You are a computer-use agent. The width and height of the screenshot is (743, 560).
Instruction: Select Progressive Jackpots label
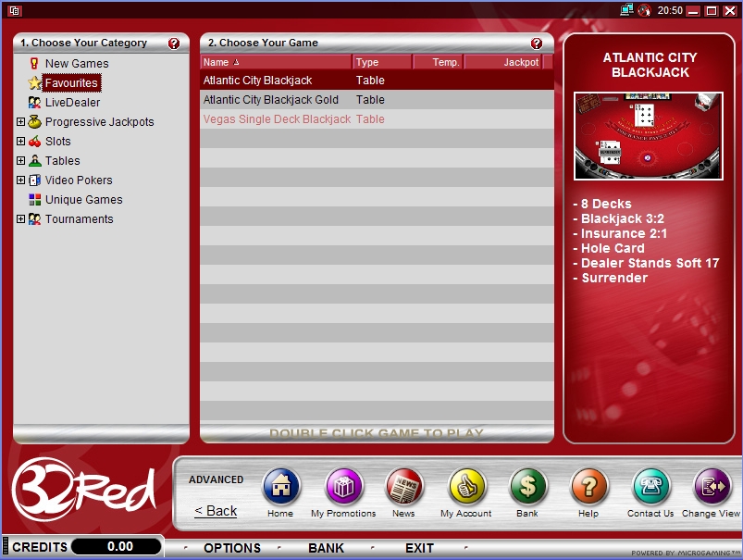coord(100,122)
